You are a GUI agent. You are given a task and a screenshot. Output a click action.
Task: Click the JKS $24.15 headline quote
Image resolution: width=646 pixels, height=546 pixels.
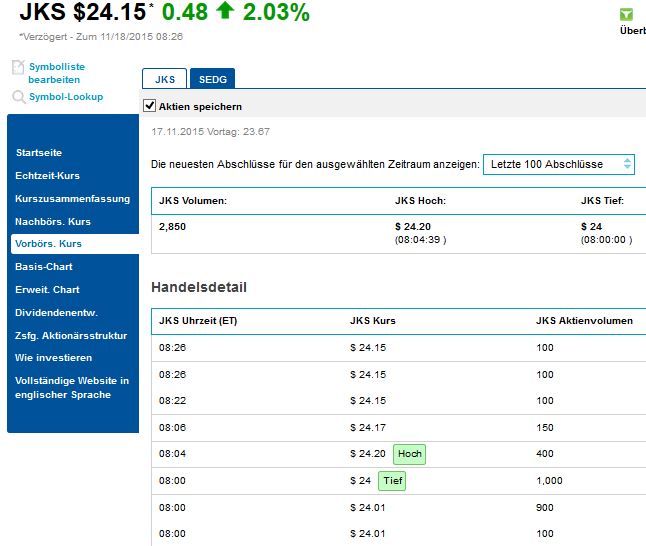pos(83,12)
